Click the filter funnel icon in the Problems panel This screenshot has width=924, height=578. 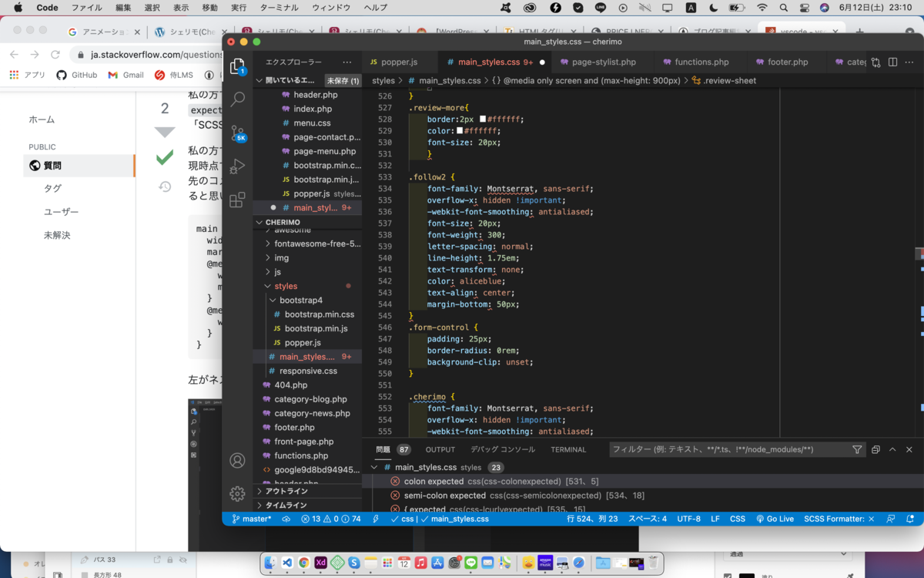tap(857, 449)
